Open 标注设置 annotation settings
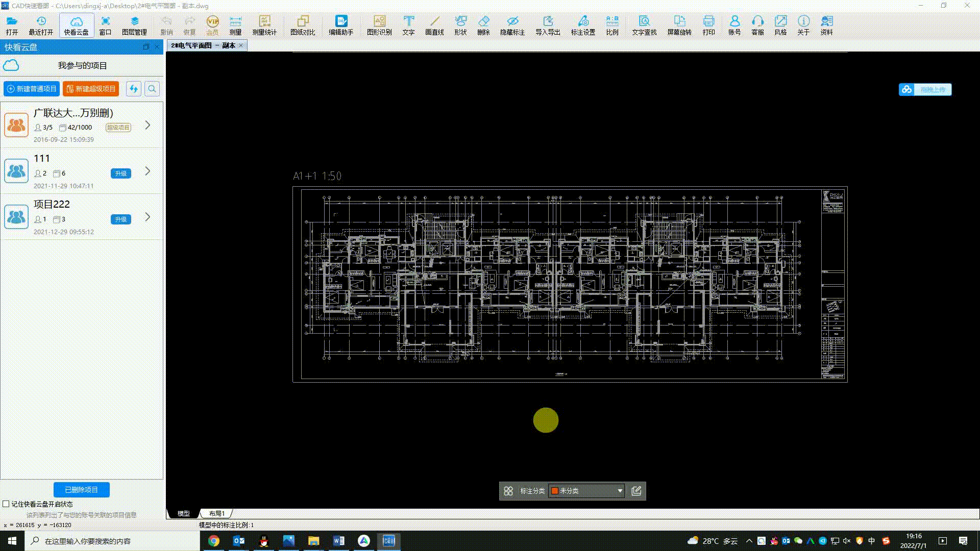 [x=583, y=25]
